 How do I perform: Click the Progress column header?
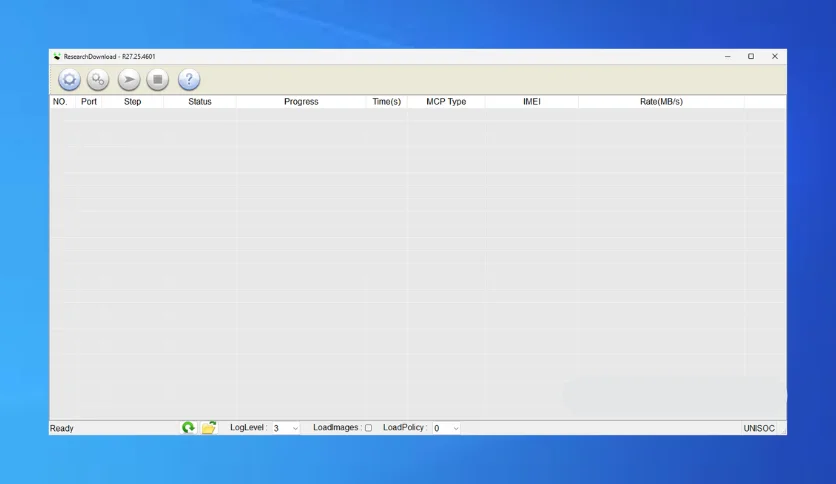point(301,102)
